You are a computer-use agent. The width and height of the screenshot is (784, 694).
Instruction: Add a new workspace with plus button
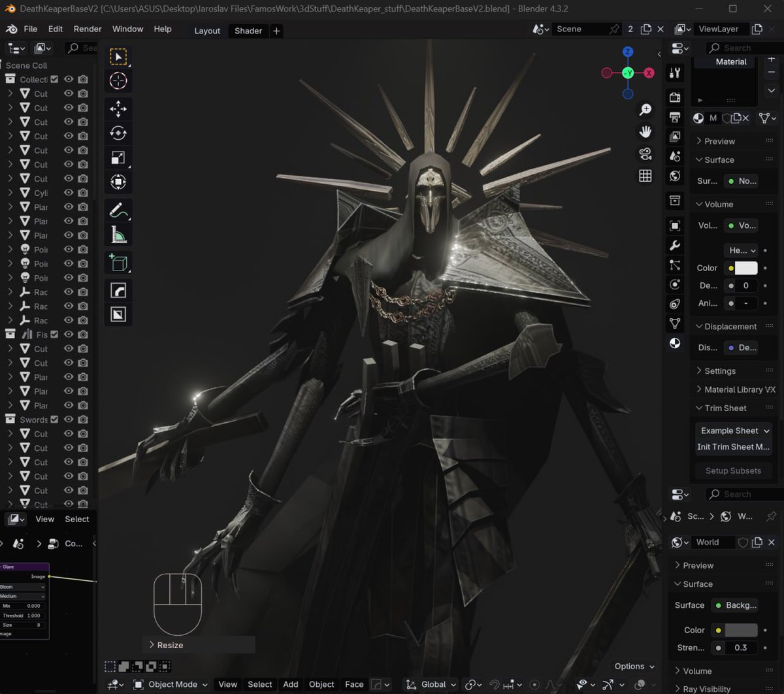point(276,31)
